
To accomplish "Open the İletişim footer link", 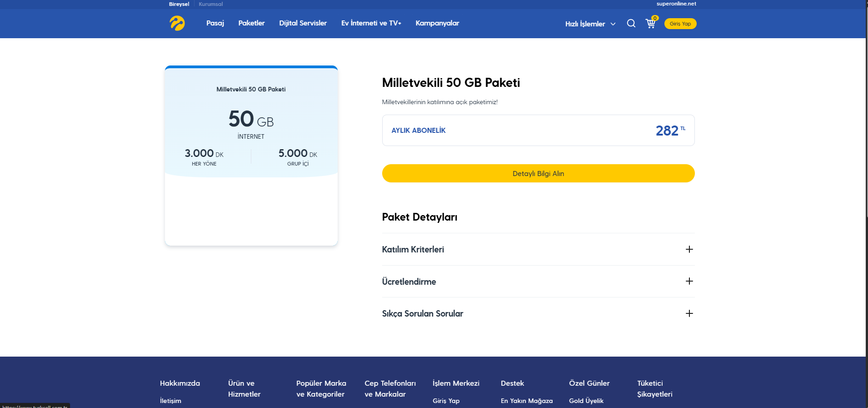I will (x=170, y=401).
